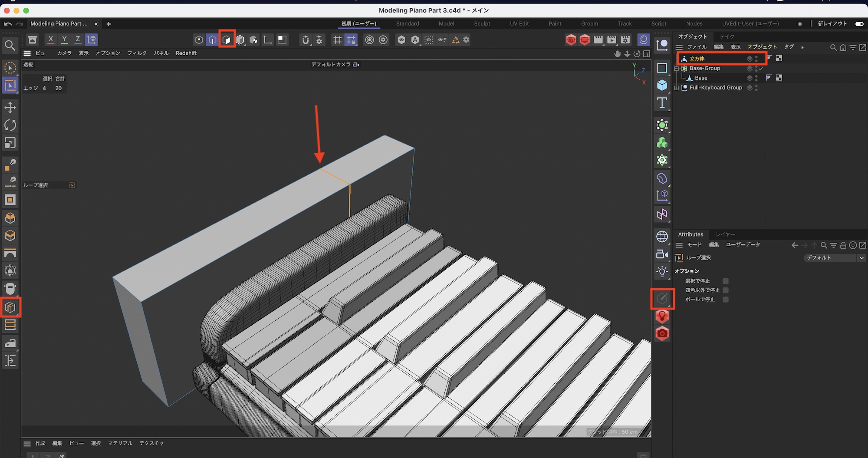The height and width of the screenshot is (458, 868).
Task: Click undo arrow in top bar
Action: pos(7,24)
